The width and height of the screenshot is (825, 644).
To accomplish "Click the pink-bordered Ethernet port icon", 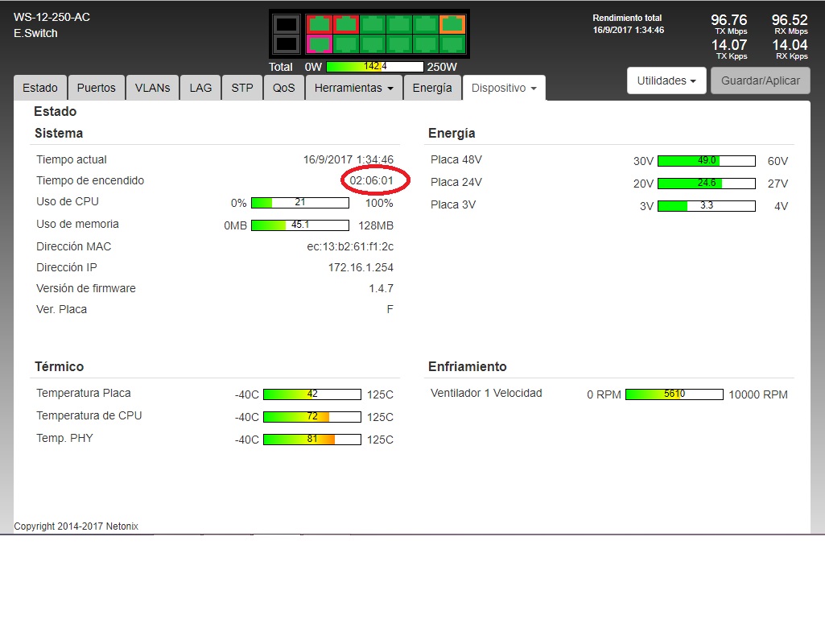I will point(320,43).
